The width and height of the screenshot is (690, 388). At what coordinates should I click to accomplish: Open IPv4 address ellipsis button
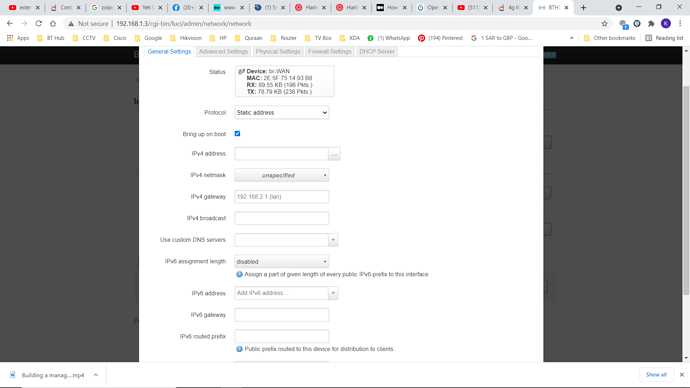[334, 154]
